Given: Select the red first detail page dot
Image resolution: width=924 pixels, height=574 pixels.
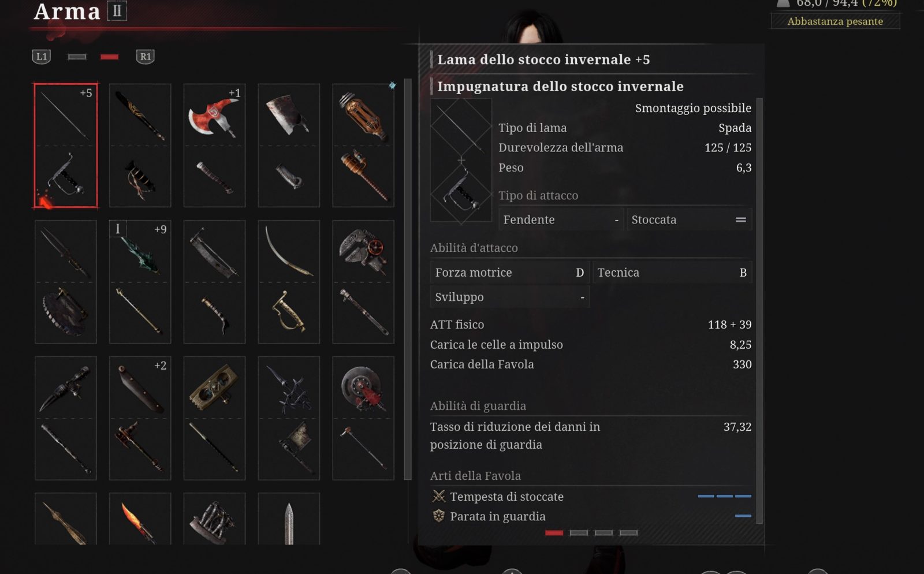Looking at the screenshot, I should 554,533.
